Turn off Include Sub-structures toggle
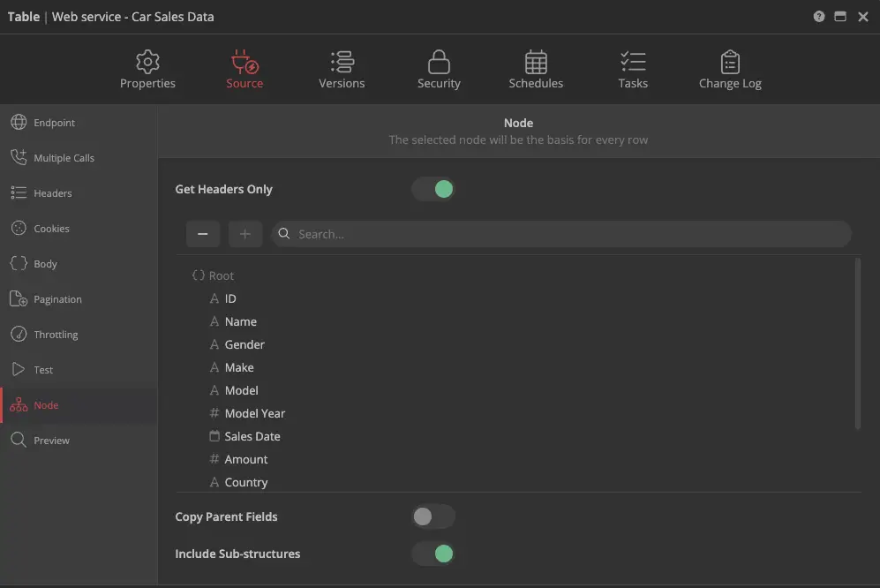The image size is (880, 588). click(433, 554)
